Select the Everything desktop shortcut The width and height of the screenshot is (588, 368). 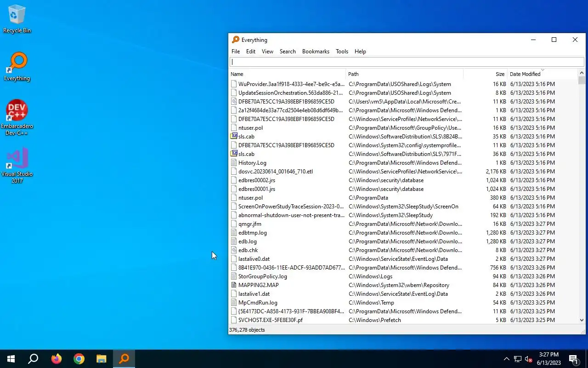tap(17, 67)
